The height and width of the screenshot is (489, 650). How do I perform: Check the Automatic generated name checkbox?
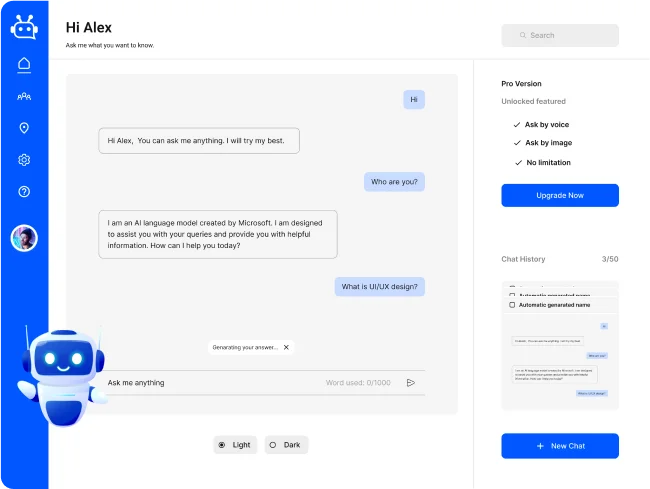(512, 305)
